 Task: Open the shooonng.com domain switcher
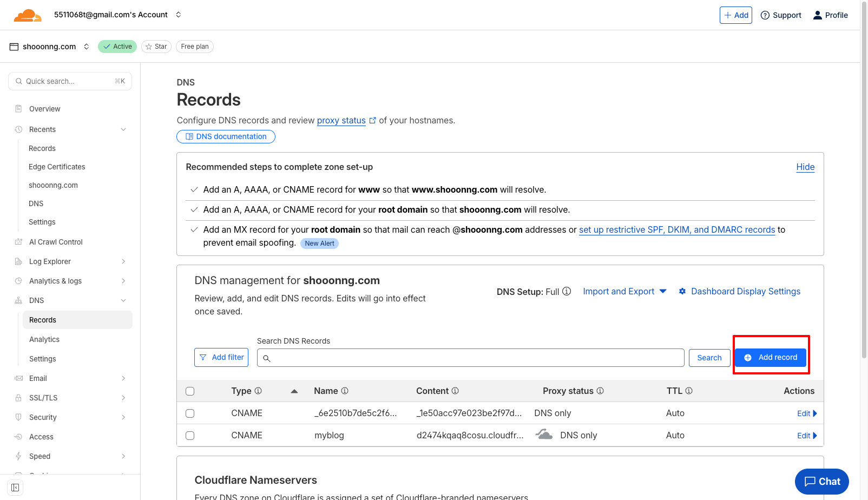point(86,47)
